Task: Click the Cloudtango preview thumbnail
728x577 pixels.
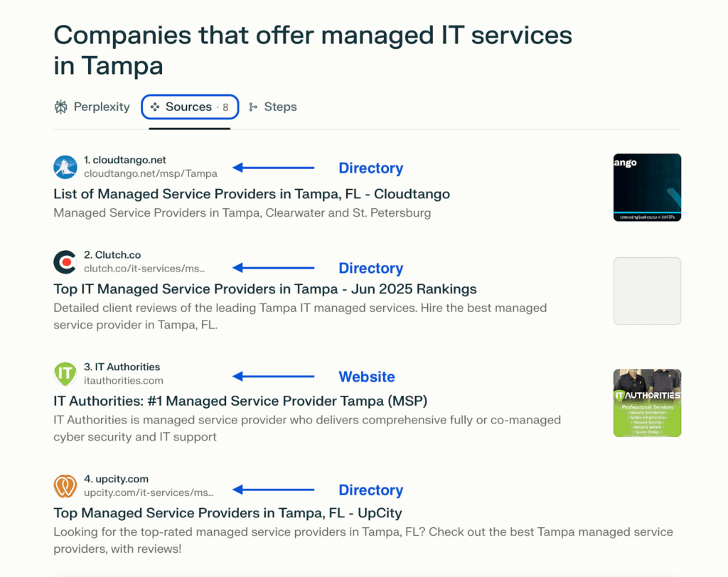Action: coord(647,188)
